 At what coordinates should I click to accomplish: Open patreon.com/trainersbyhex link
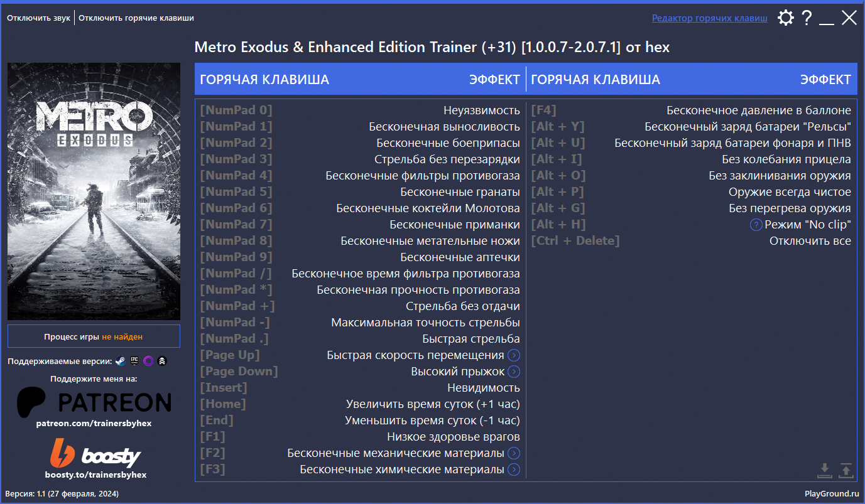94,424
